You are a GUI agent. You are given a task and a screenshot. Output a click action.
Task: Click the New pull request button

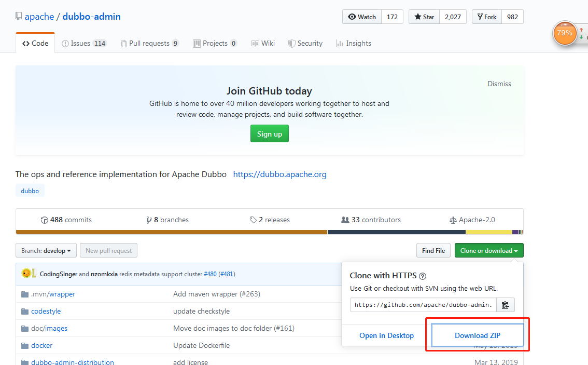click(109, 250)
